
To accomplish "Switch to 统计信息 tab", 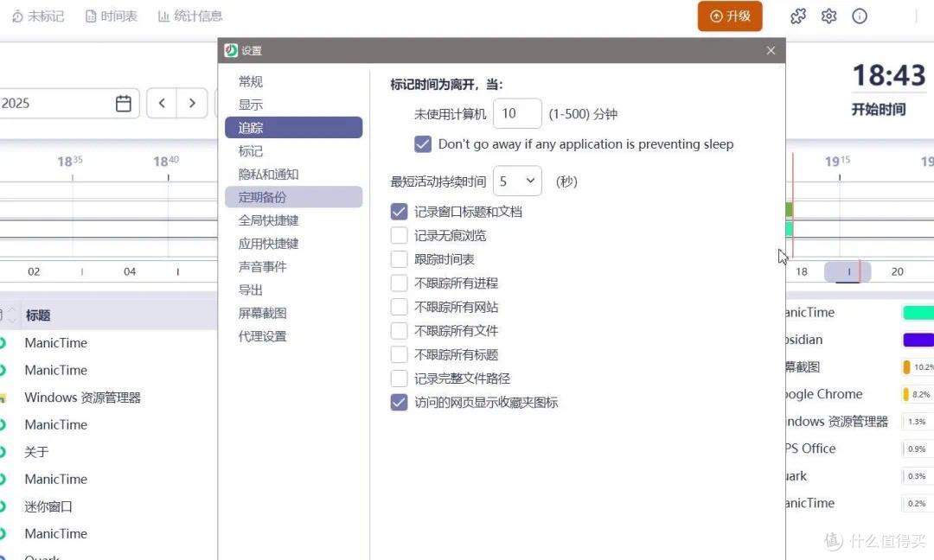I will point(190,16).
